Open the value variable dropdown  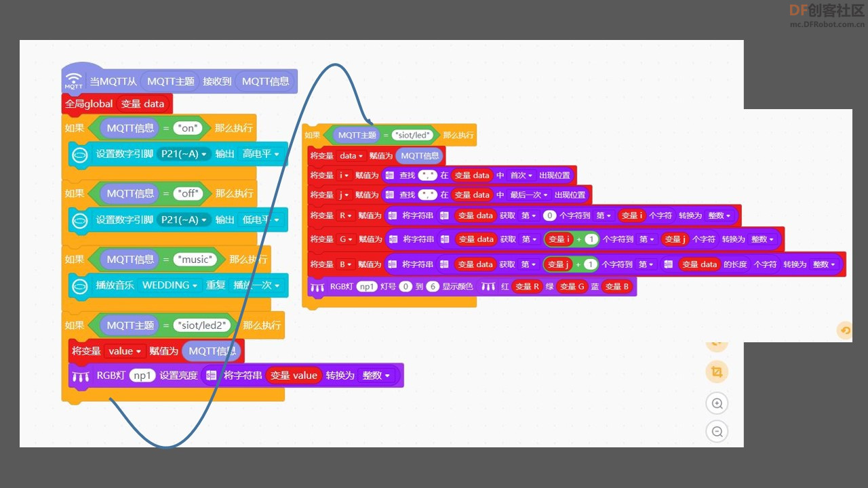(x=125, y=351)
